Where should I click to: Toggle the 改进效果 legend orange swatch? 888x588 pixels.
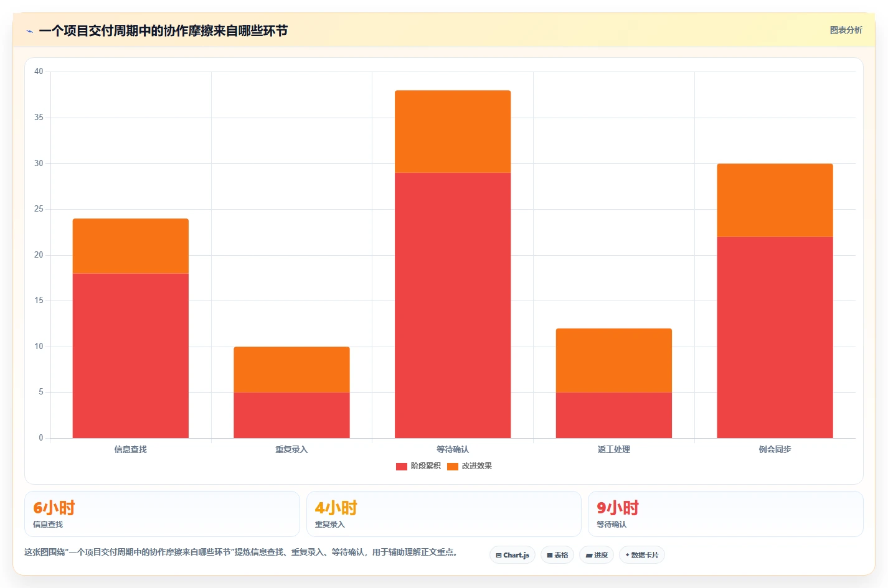point(453,466)
